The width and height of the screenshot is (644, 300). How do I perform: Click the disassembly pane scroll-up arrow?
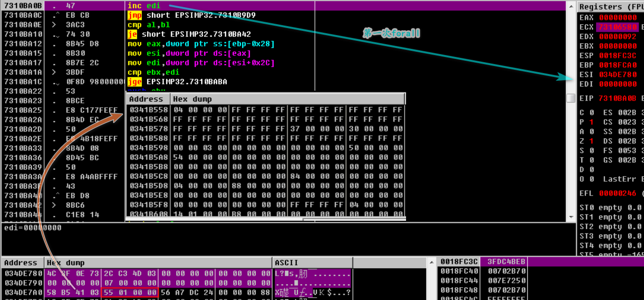coord(570,6)
